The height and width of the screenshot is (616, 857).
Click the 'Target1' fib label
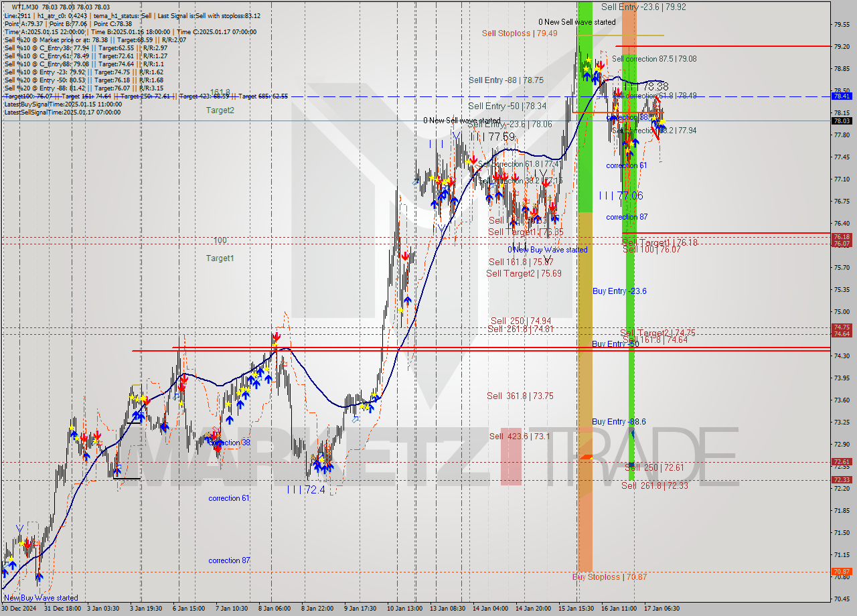pos(220,258)
